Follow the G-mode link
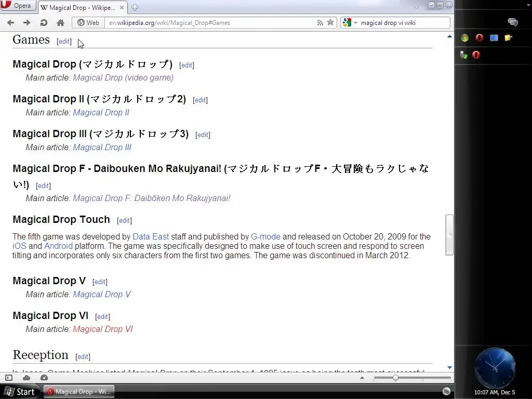This screenshot has height=399, width=532. [265, 236]
